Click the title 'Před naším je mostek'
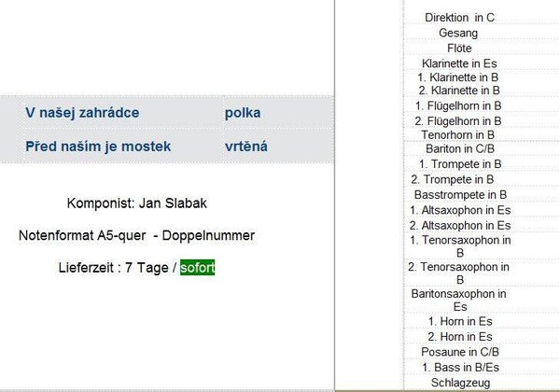 pos(98,146)
